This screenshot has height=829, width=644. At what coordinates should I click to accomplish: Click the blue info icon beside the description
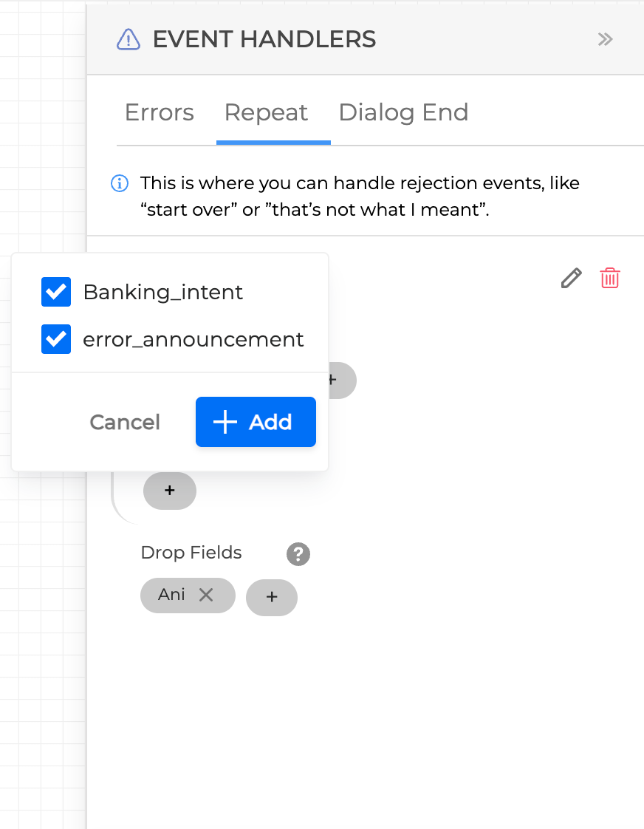pos(119,183)
